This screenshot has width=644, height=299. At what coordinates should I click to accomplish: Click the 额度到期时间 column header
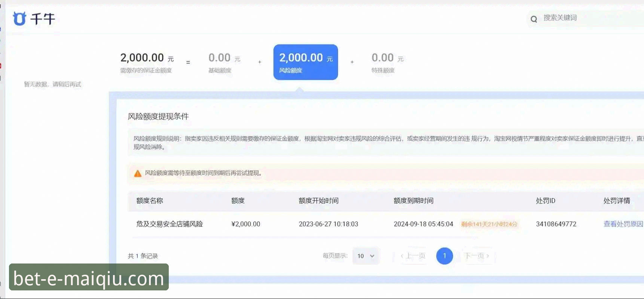coord(413,201)
